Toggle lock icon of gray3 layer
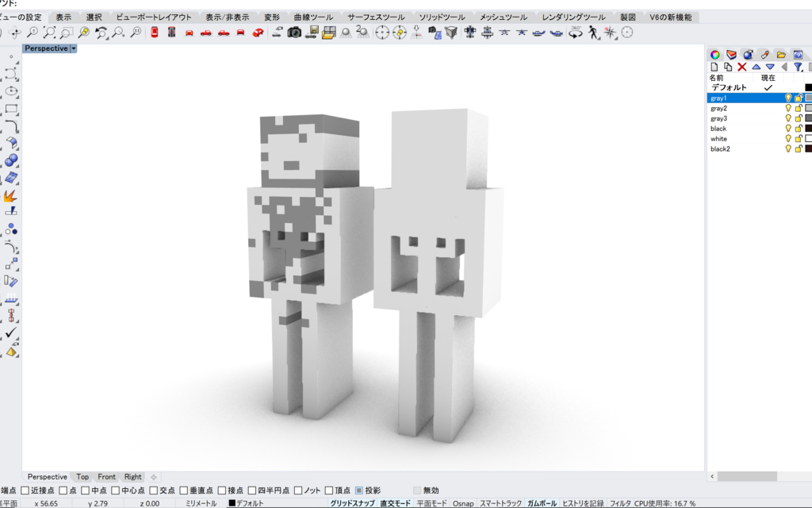The height and width of the screenshot is (508, 812). tap(799, 118)
